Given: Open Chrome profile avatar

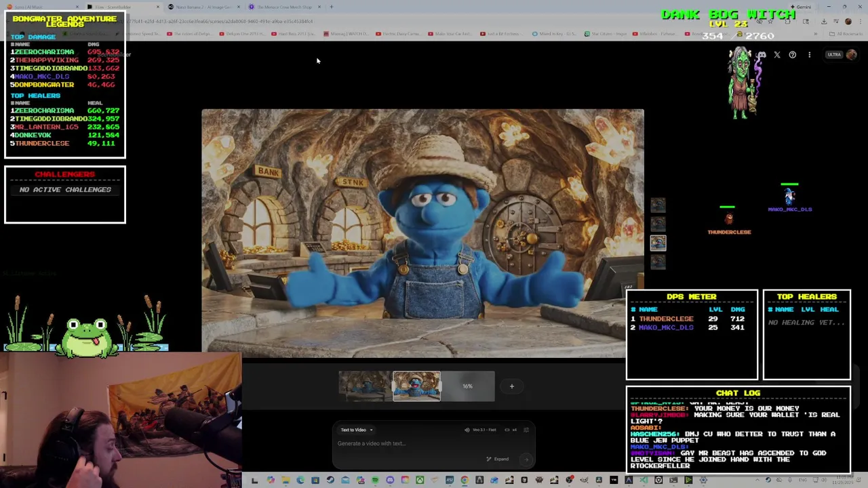Looking at the screenshot, I should click(848, 21).
